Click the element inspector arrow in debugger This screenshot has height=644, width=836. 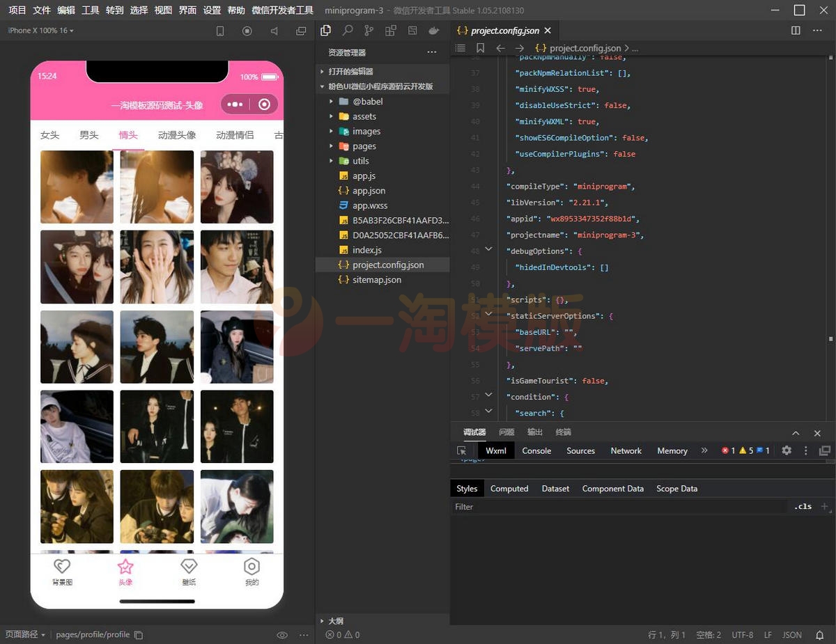[461, 451]
